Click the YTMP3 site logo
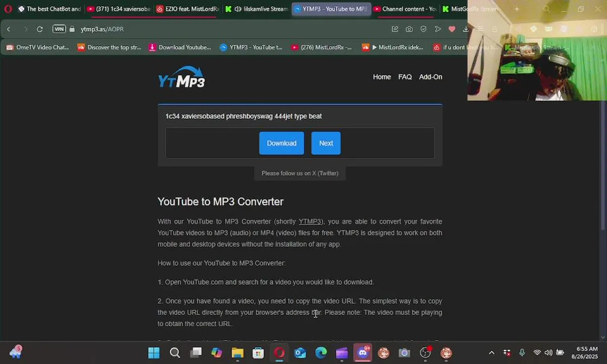This screenshot has width=607, height=364. [x=181, y=77]
